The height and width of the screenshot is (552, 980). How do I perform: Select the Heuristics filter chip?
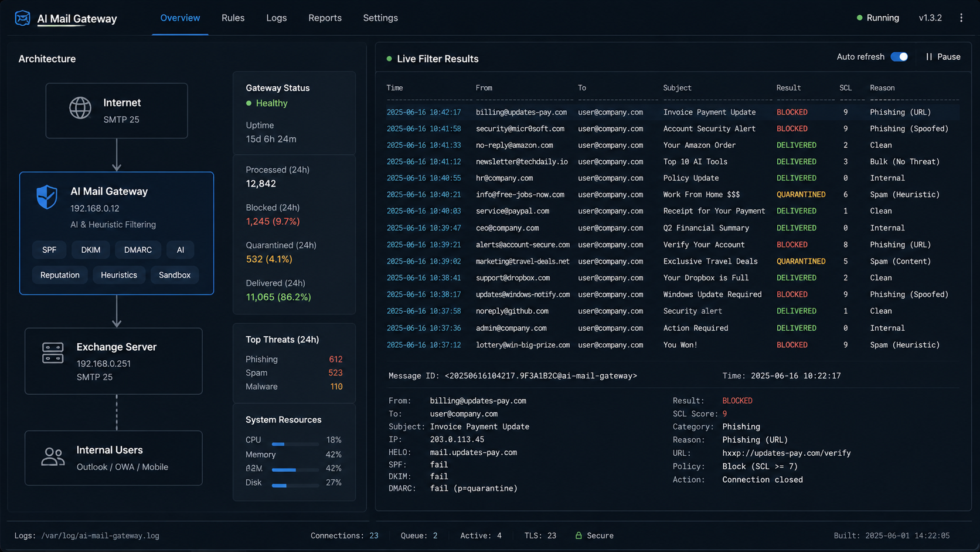point(119,275)
